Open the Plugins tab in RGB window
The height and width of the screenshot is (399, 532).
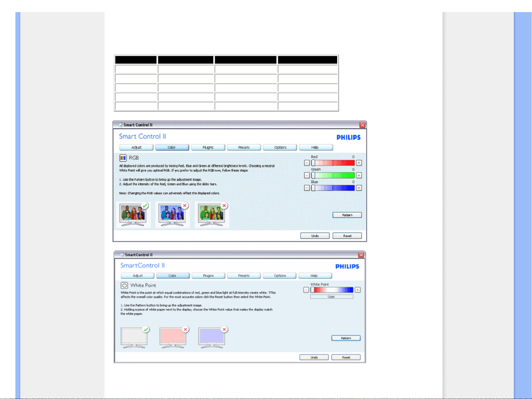(208, 147)
